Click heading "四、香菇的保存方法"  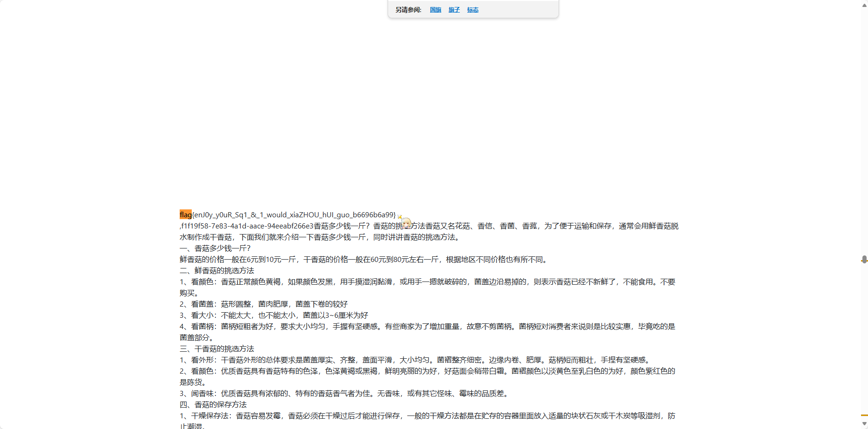213,404
